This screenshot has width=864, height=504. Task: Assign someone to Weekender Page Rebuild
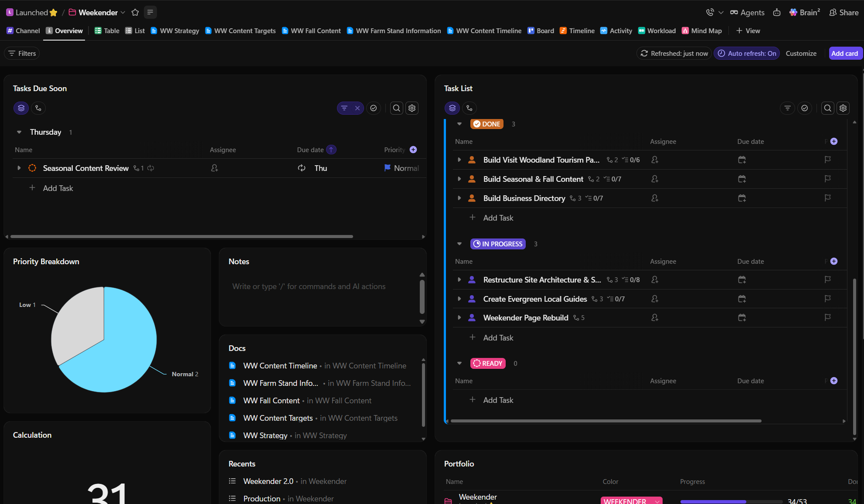click(655, 318)
